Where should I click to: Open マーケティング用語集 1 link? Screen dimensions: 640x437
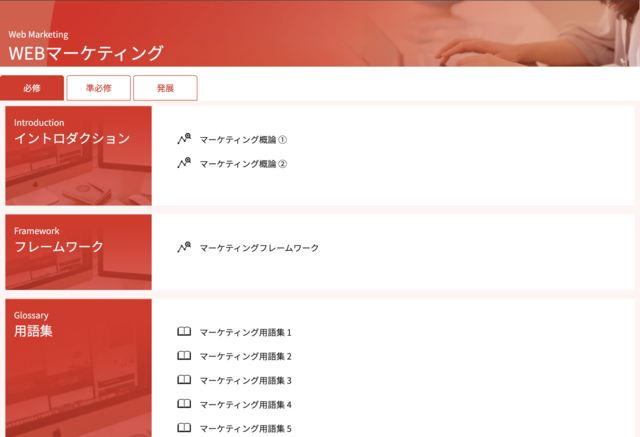(x=245, y=332)
